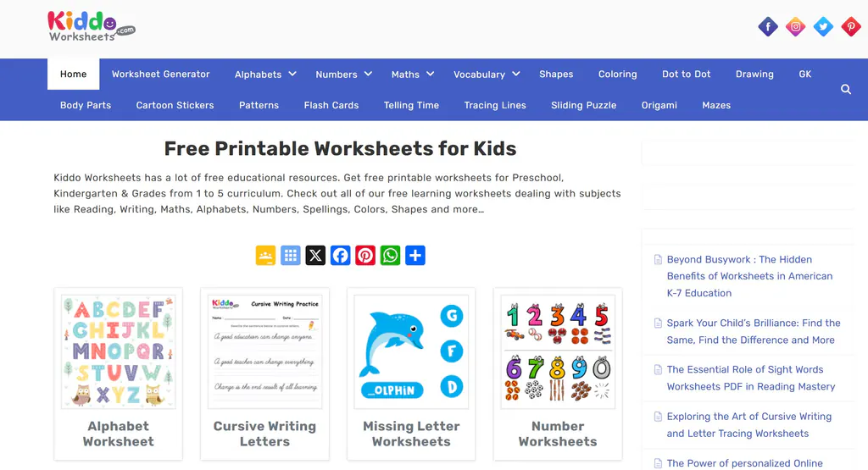This screenshot has height=470, width=868.
Task: Open more share options plus icon
Action: [x=415, y=256]
